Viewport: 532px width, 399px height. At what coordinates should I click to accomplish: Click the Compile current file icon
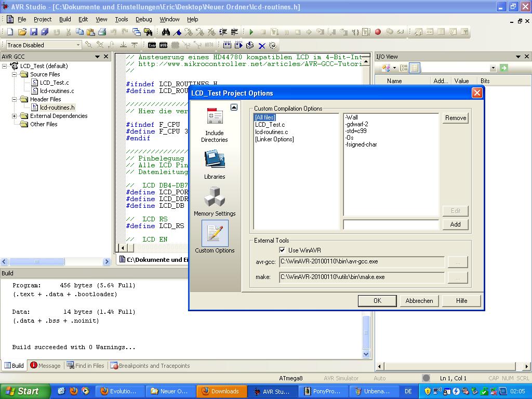250,45
